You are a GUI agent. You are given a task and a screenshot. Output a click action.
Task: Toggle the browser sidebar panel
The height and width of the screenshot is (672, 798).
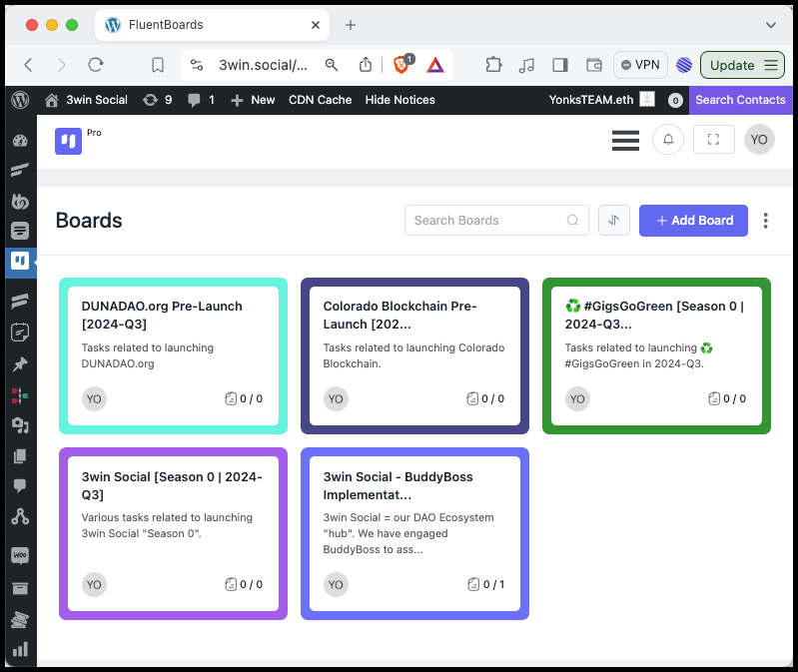click(560, 65)
